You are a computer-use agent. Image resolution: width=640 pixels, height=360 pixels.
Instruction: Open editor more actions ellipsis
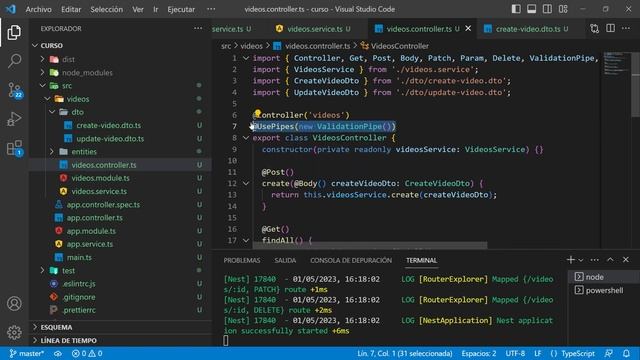[x=626, y=28]
